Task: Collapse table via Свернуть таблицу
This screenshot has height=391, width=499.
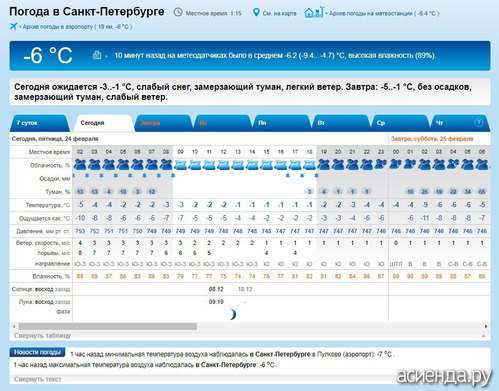Action: tap(42, 335)
